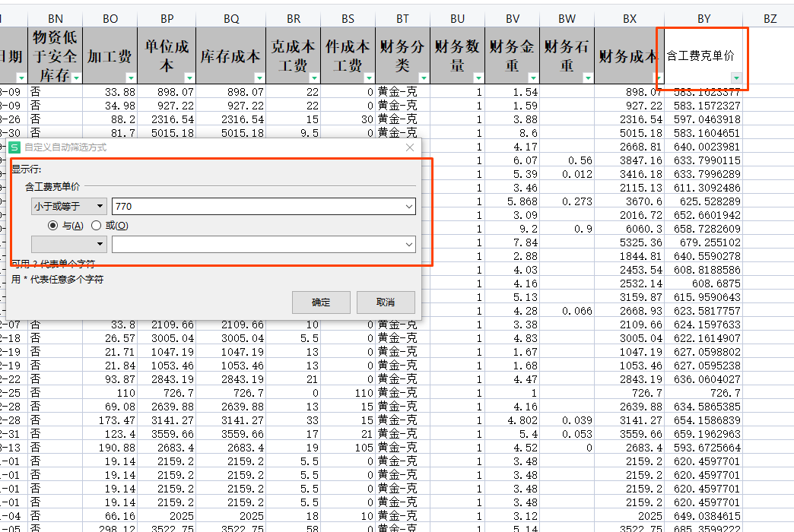This screenshot has width=794, height=532.
Task: Select the BY column header
Action: click(703, 18)
